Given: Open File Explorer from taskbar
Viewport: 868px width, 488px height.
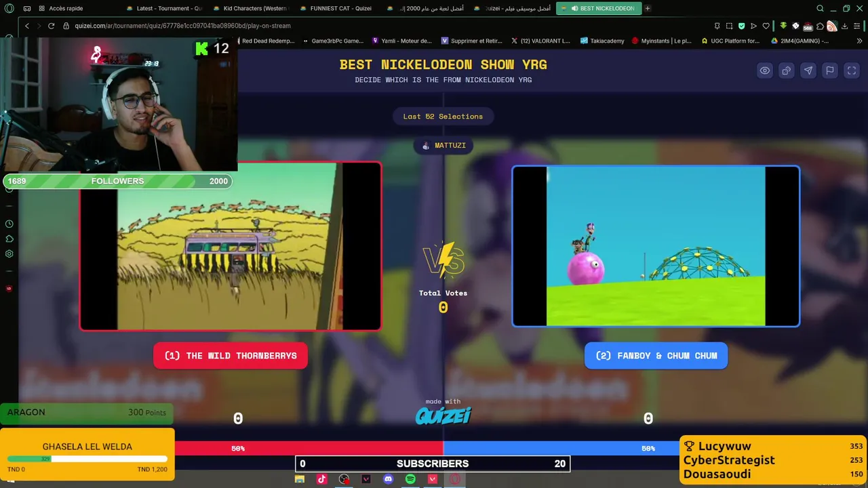Looking at the screenshot, I should point(300,479).
